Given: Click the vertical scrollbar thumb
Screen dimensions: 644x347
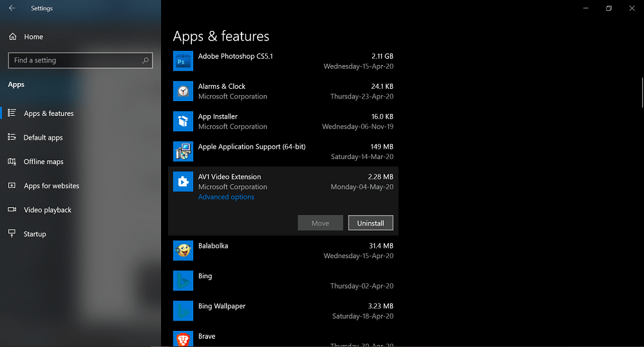Looking at the screenshot, I should [x=642, y=93].
